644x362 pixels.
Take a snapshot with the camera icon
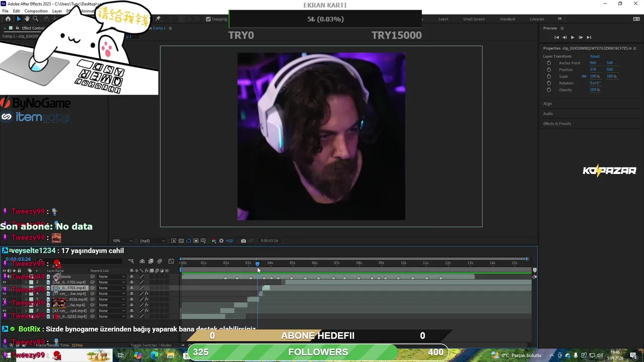[244, 241]
